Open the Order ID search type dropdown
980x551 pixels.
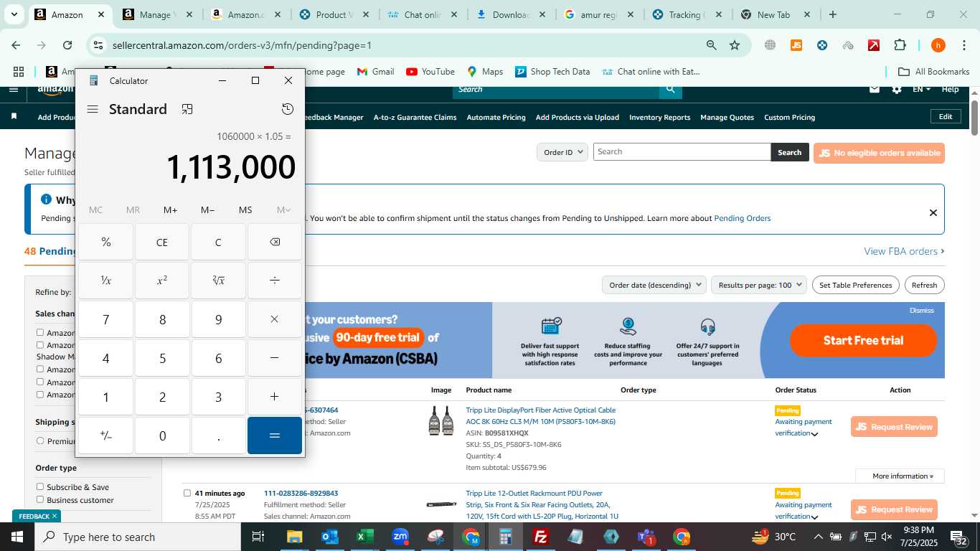click(562, 152)
